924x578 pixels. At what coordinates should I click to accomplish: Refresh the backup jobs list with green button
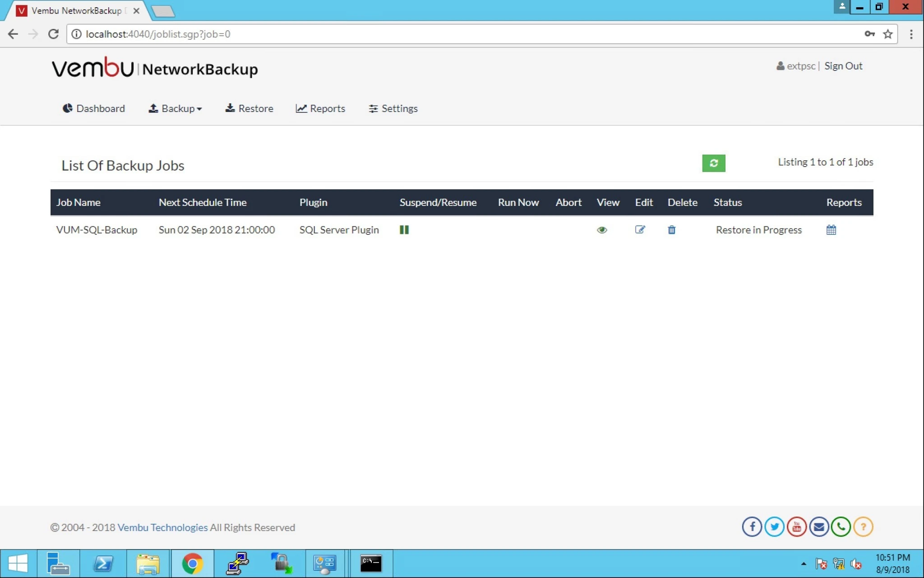(714, 163)
